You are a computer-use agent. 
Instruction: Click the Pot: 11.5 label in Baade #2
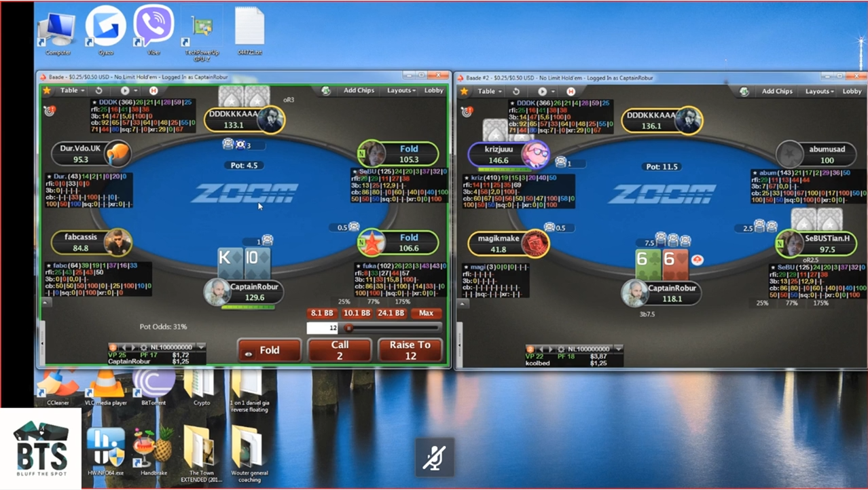pyautogui.click(x=662, y=166)
